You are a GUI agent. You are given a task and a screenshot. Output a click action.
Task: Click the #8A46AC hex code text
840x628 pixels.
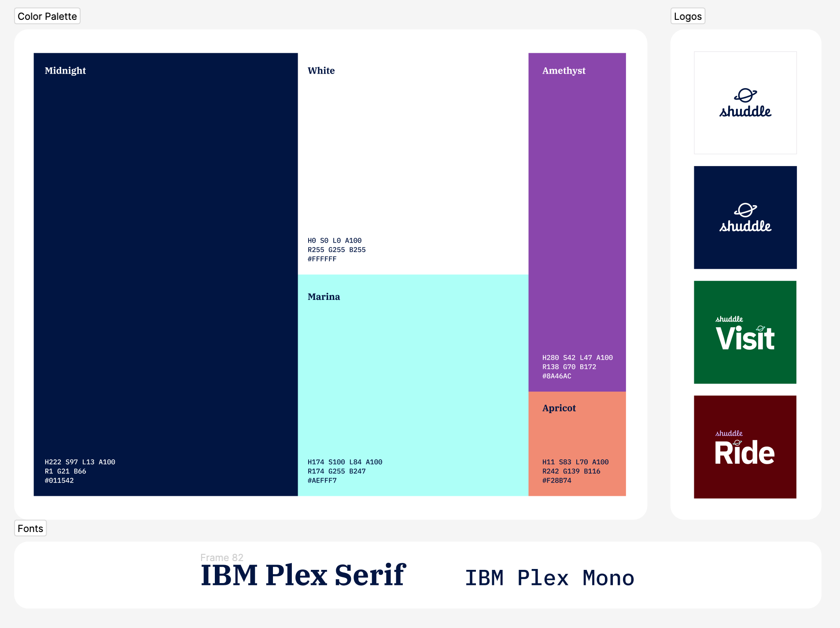(556, 376)
